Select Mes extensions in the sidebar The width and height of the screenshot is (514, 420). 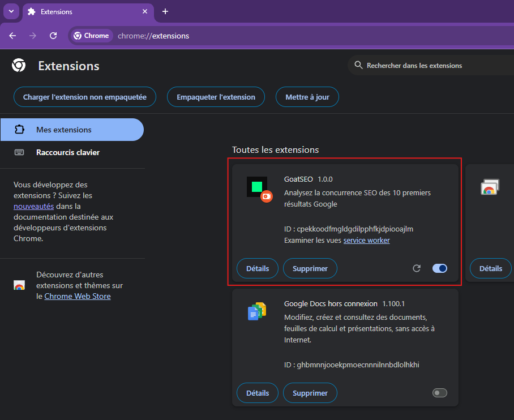(x=63, y=130)
